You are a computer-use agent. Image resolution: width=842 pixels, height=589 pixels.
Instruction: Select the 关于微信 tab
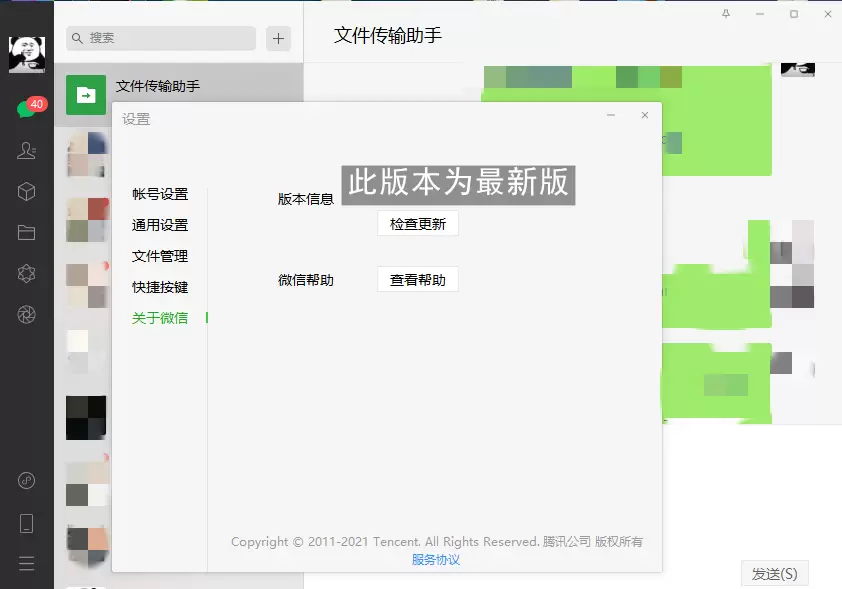click(160, 318)
